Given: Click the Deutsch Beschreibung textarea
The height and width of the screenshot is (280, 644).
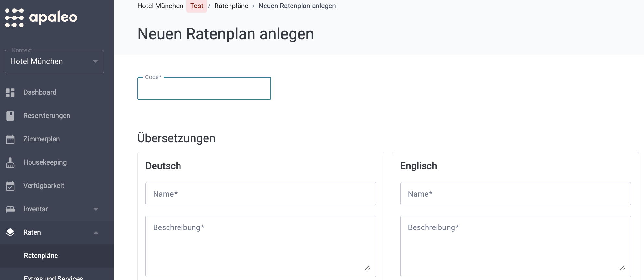Looking at the screenshot, I should pyautogui.click(x=261, y=246).
